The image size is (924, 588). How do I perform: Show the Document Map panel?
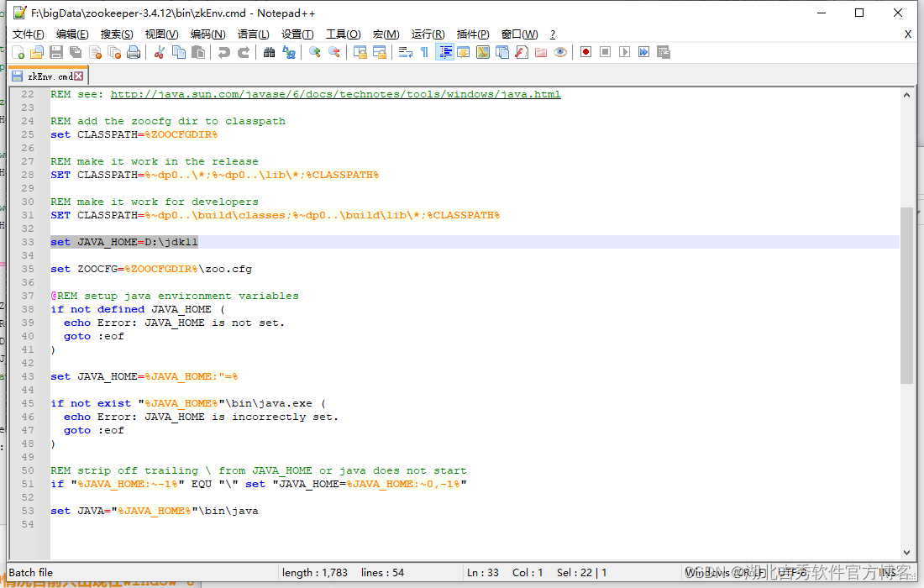point(483,52)
